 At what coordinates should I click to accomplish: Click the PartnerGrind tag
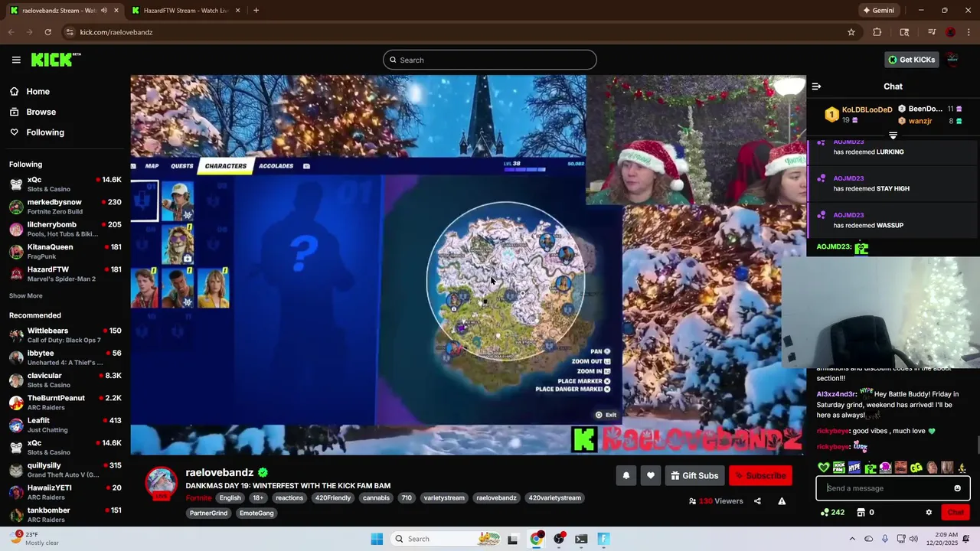pyautogui.click(x=208, y=514)
